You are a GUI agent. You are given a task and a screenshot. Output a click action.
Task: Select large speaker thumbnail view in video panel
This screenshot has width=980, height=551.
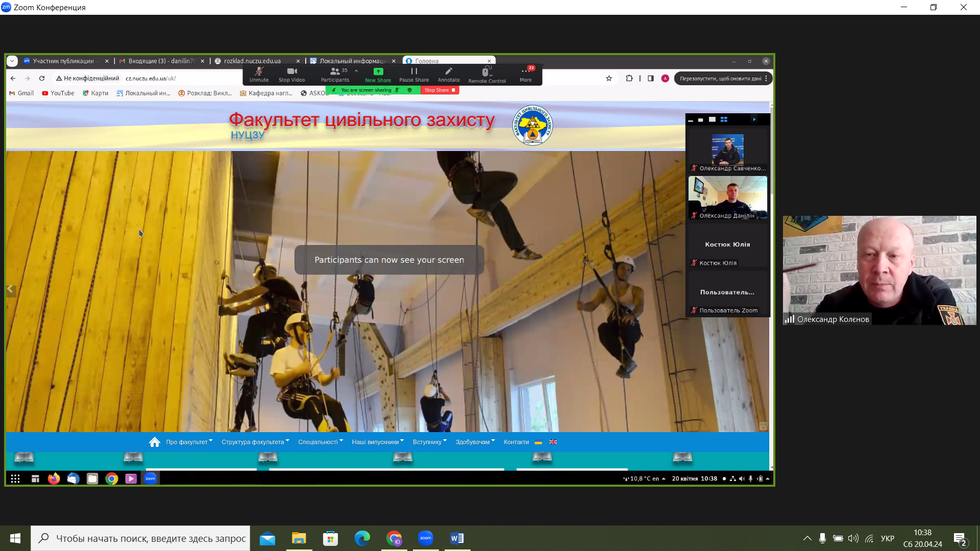click(x=712, y=120)
